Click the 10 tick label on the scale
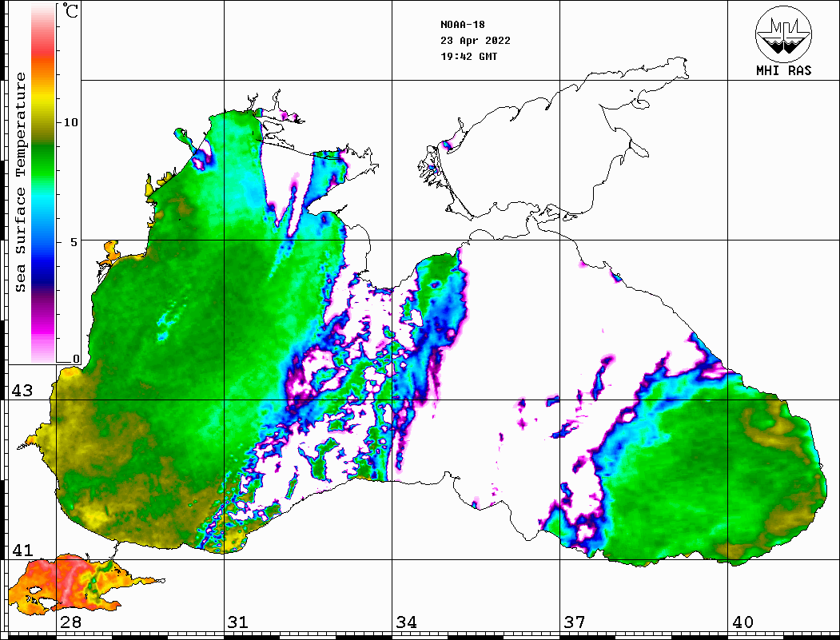The height and width of the screenshot is (640, 840). 71,122
